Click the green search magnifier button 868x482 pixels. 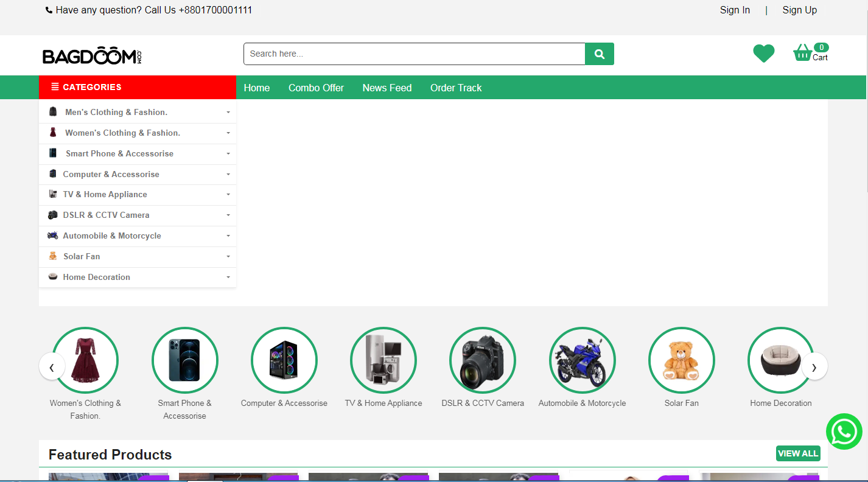pos(600,54)
